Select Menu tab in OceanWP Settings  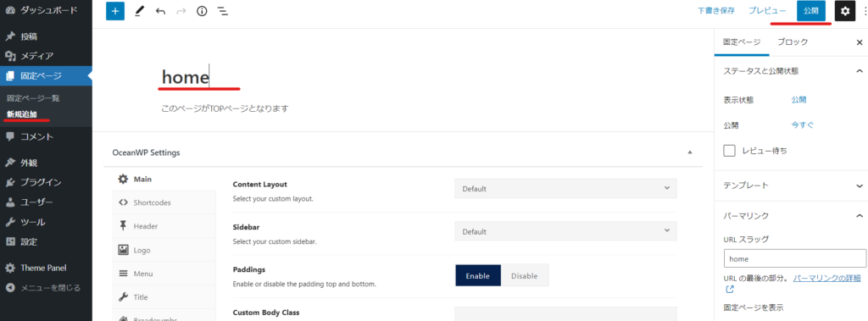click(164, 274)
